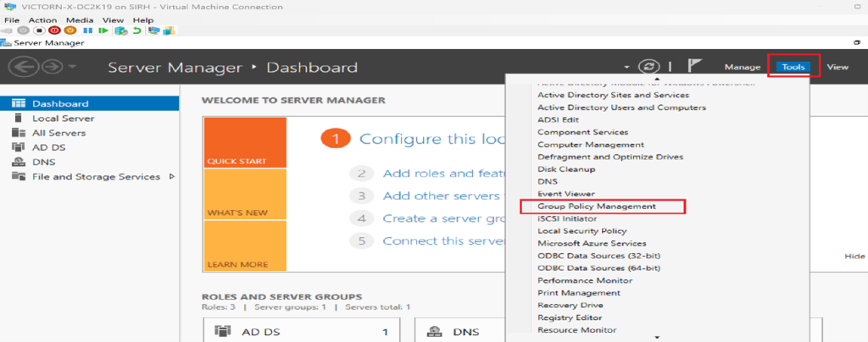Open Group Policy Management from Tools menu

coord(597,206)
